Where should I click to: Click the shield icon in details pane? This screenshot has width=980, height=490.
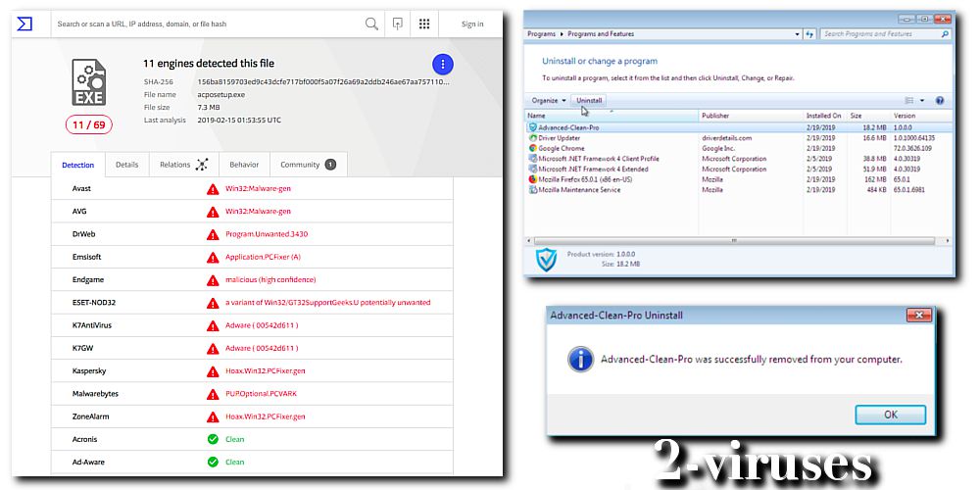pyautogui.click(x=546, y=260)
